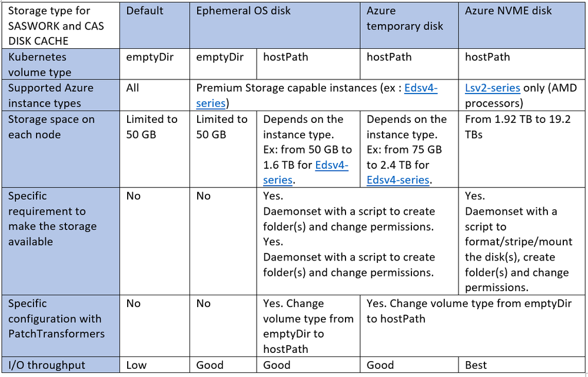
Task: Select the 'Default' column header cell
Action: pos(145,11)
